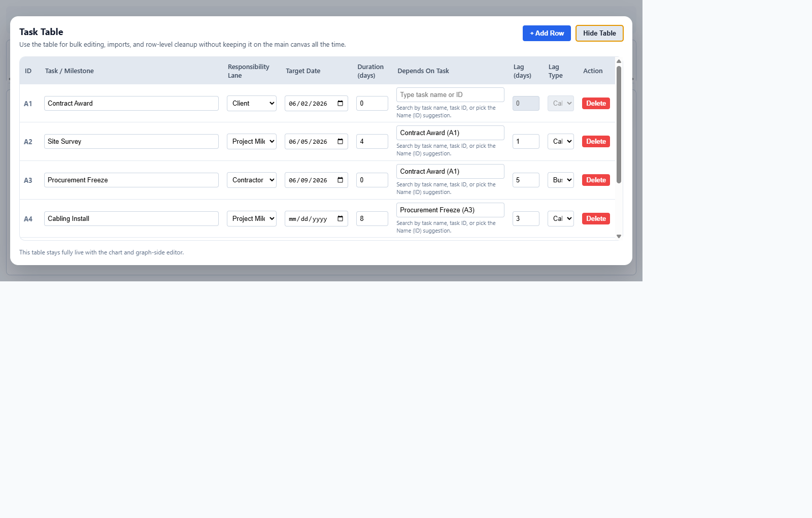Open disabled Lag Type dropdown for Contract Award
The height and width of the screenshot is (518, 812).
click(561, 103)
